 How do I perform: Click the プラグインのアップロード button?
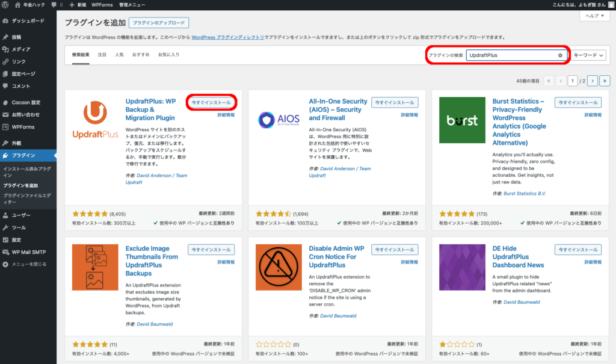coord(159,23)
